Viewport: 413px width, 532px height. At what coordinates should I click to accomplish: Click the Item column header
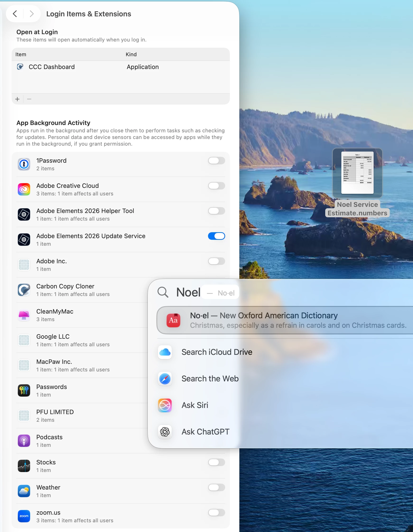pyautogui.click(x=21, y=54)
